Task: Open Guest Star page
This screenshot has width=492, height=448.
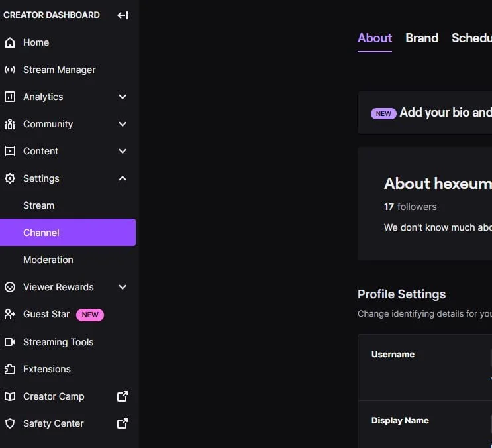Action: (46, 314)
